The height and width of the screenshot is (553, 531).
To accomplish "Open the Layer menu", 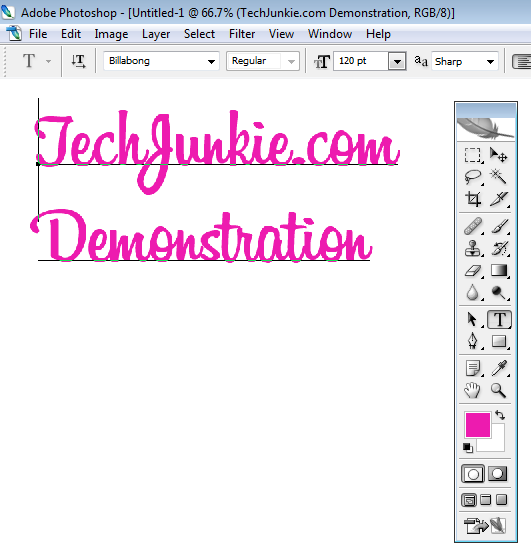I will 156,34.
